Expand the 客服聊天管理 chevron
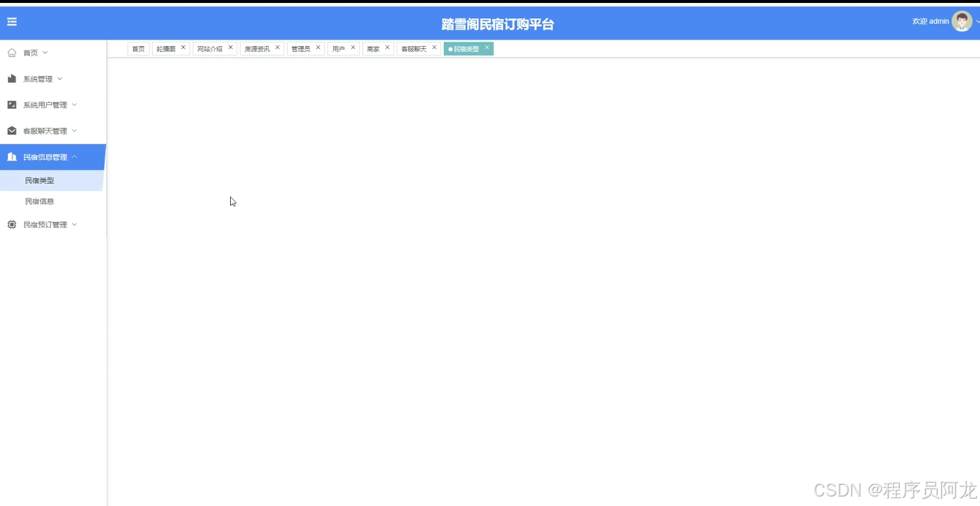 click(74, 131)
